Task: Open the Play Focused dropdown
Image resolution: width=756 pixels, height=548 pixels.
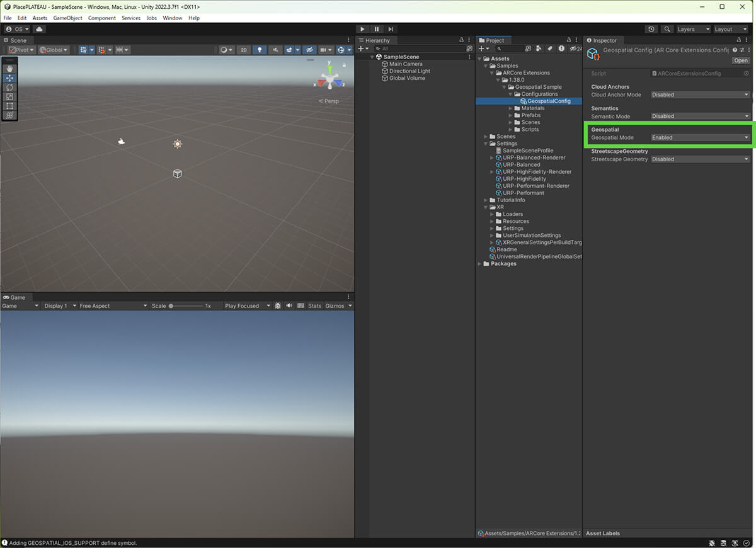Action: tap(247, 305)
